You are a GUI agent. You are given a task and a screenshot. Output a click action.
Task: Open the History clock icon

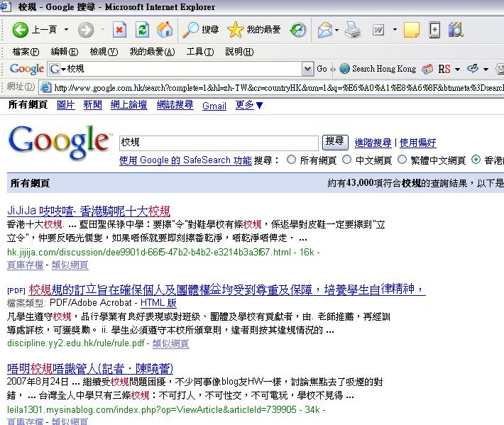click(298, 30)
